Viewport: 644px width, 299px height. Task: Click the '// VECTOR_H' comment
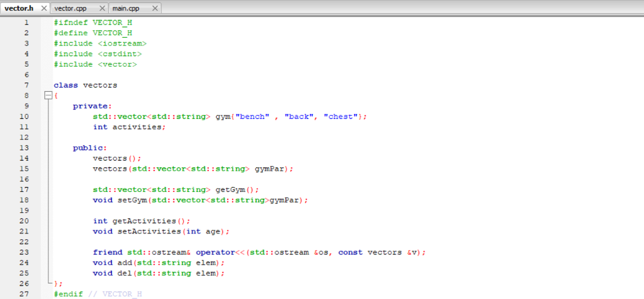(114, 294)
